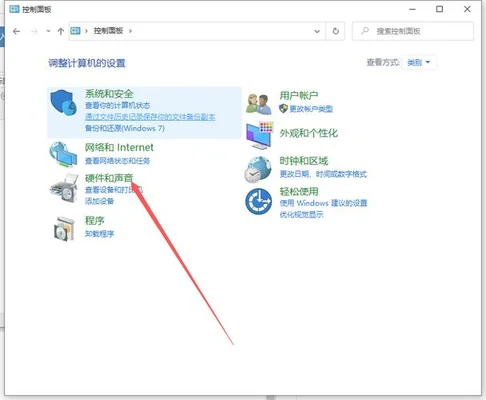
Task: Open the recent locations dropdown arrow
Action: (x=48, y=31)
